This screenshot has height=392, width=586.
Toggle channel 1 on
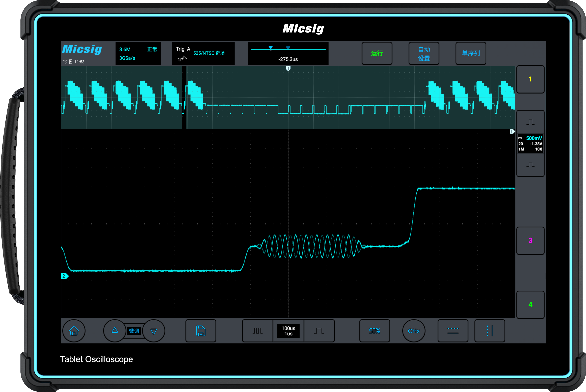[x=530, y=79]
